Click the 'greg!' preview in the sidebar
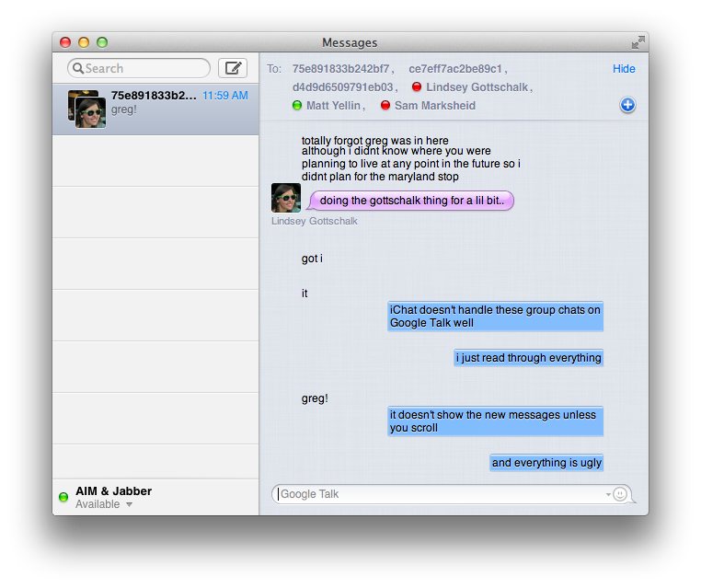Viewport: 701px width, 588px height. 124,110
